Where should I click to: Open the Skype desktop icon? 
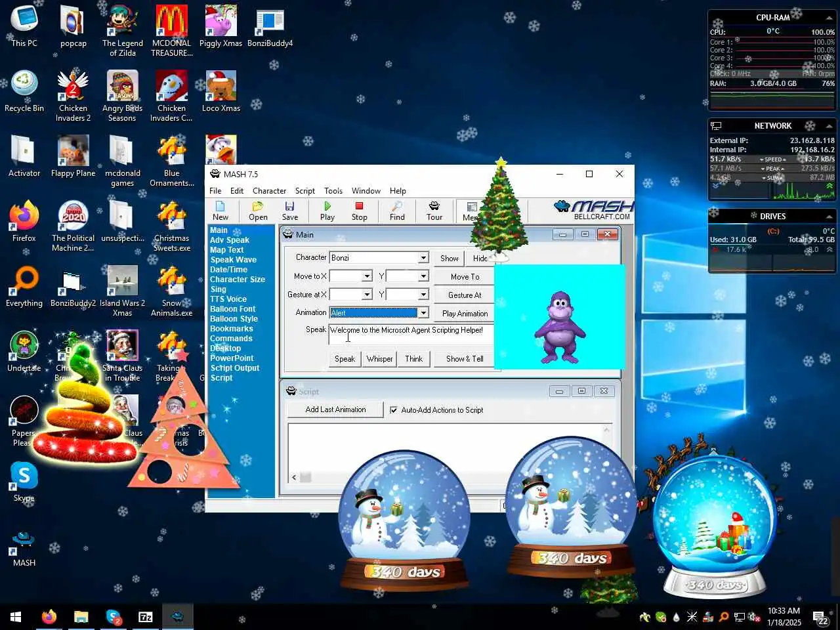pos(24,482)
